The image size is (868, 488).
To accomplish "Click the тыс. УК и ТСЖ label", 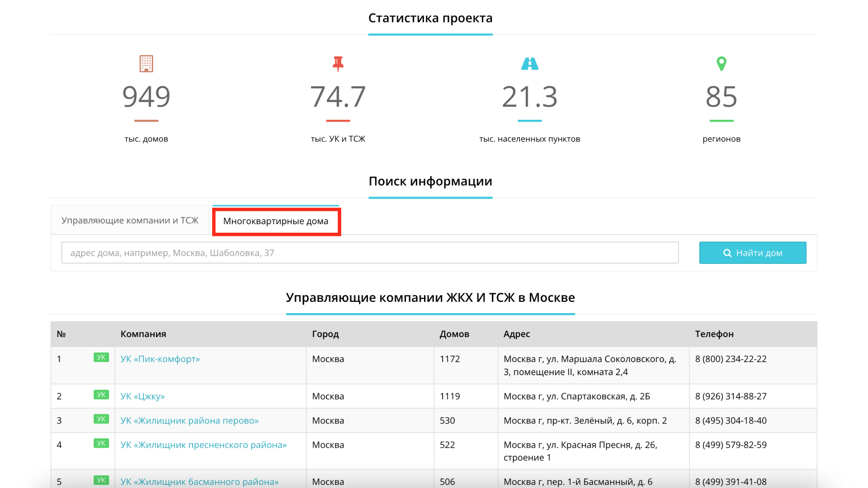I will click(338, 139).
